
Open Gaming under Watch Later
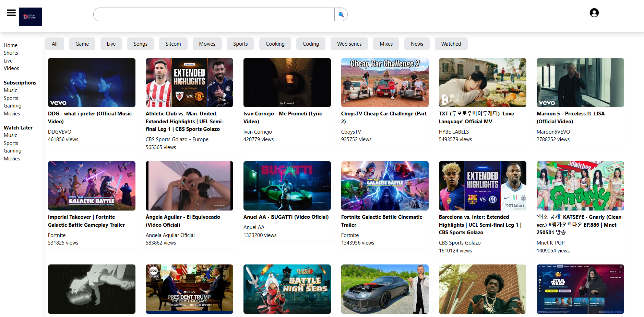pyautogui.click(x=13, y=151)
